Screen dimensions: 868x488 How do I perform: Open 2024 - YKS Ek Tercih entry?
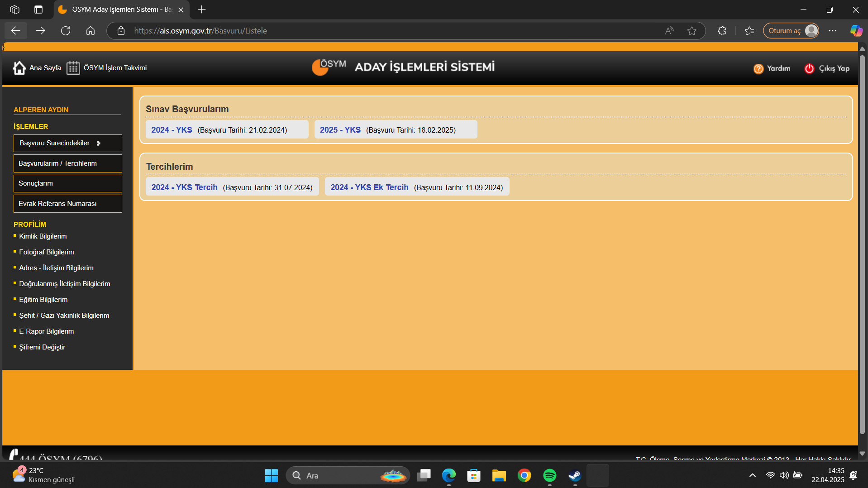[417, 187]
